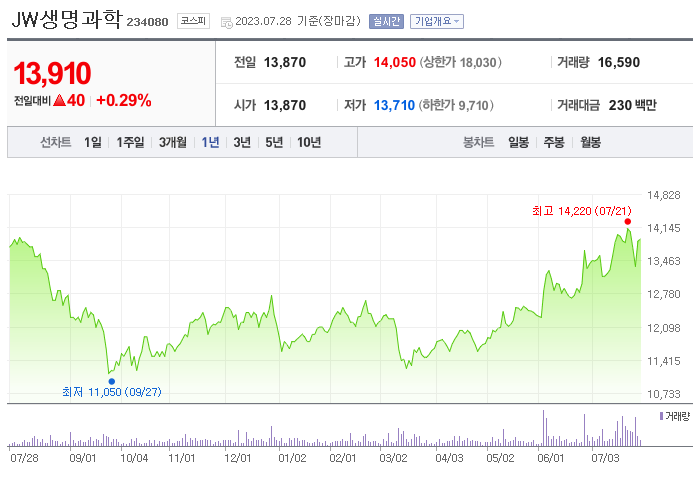
Task: Select the 10년 line chart tab
Action: point(309,142)
